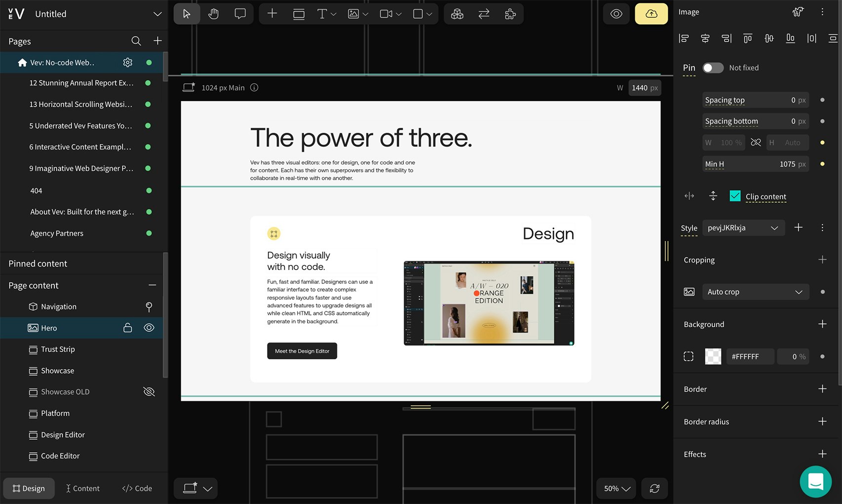The height and width of the screenshot is (504, 842).
Task: Collapse the Page content section
Action: click(152, 285)
